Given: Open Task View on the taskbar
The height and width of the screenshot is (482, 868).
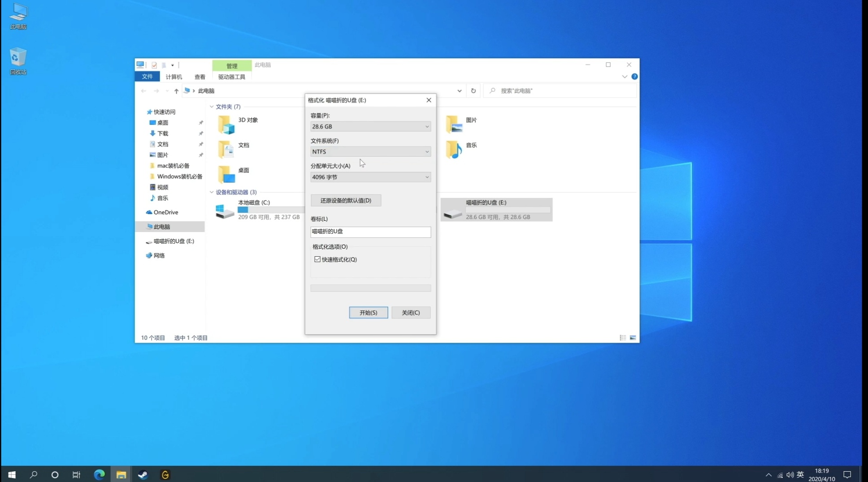Looking at the screenshot, I should (76, 475).
